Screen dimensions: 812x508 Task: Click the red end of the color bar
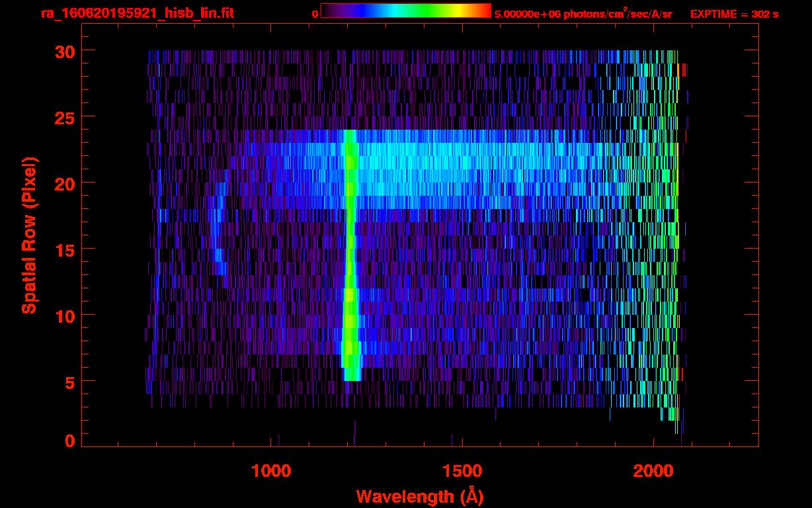(x=484, y=11)
